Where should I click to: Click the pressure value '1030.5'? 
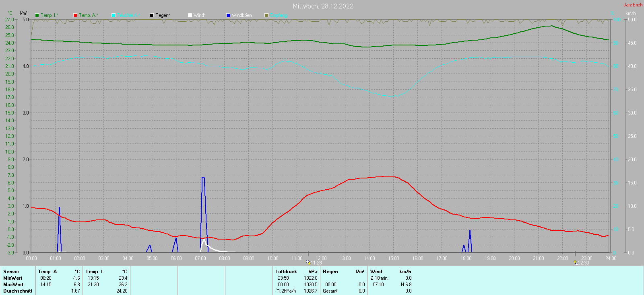(311, 285)
